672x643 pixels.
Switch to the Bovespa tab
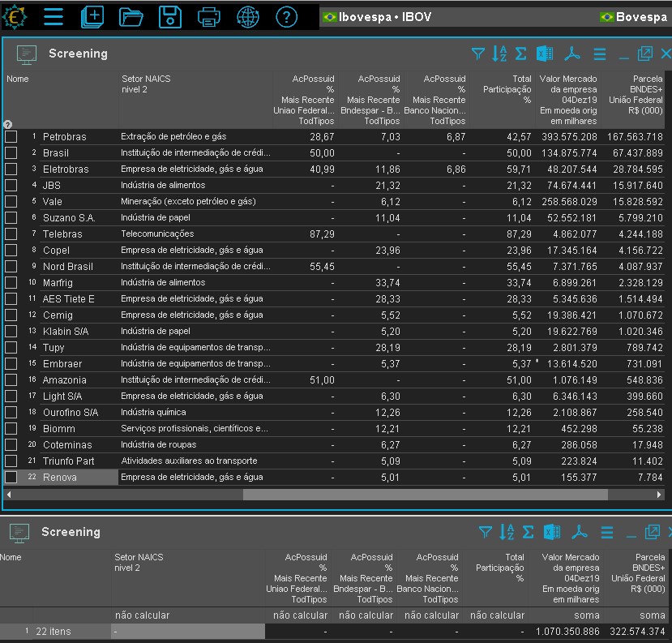point(634,17)
